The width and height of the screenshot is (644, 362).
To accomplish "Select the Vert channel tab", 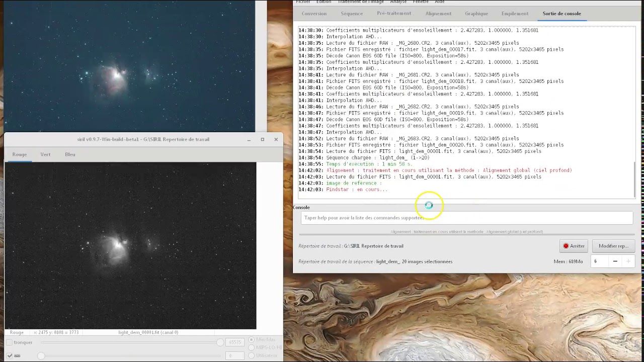I will 45,154.
